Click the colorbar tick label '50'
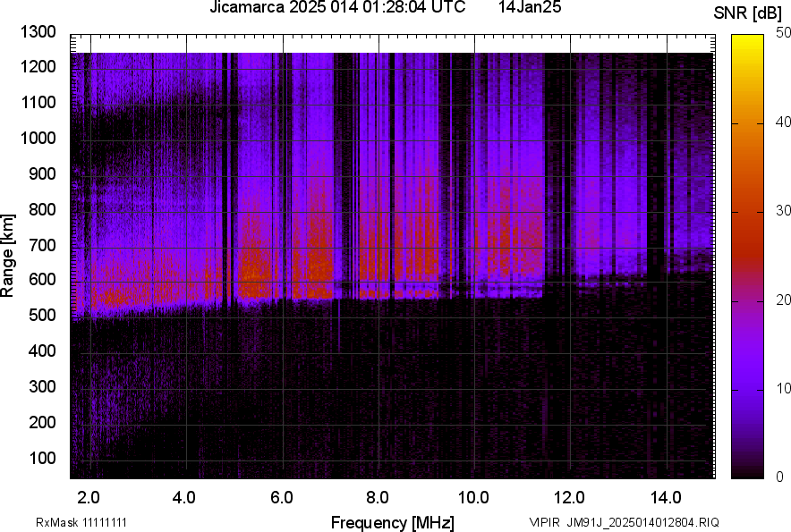Viewport: 791px width, 532px height. pos(784,33)
